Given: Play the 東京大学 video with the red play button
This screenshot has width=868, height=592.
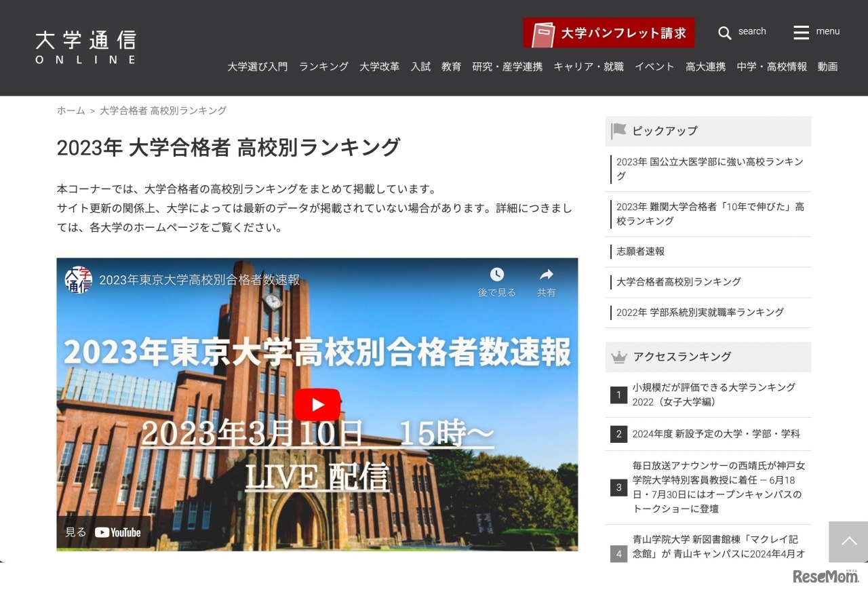Looking at the screenshot, I should tap(317, 405).
